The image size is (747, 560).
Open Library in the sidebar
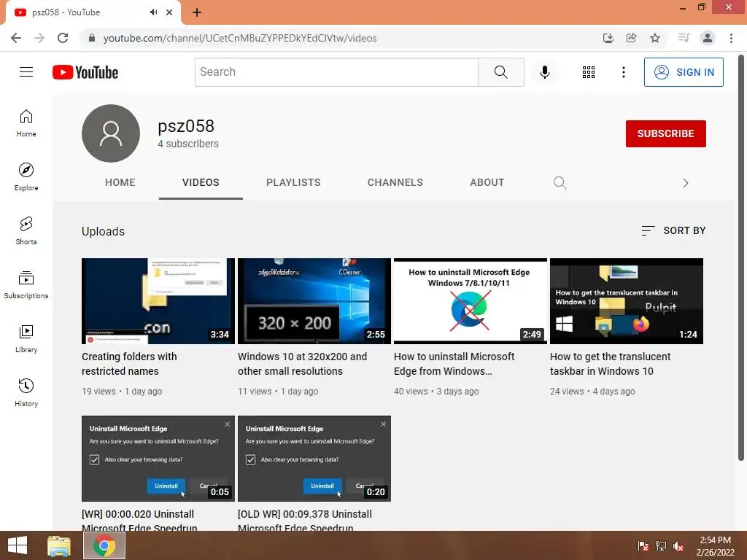[26, 338]
